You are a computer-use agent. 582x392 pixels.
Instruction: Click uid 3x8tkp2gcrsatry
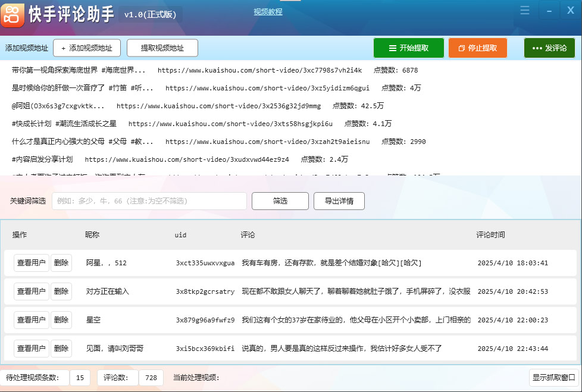205,291
